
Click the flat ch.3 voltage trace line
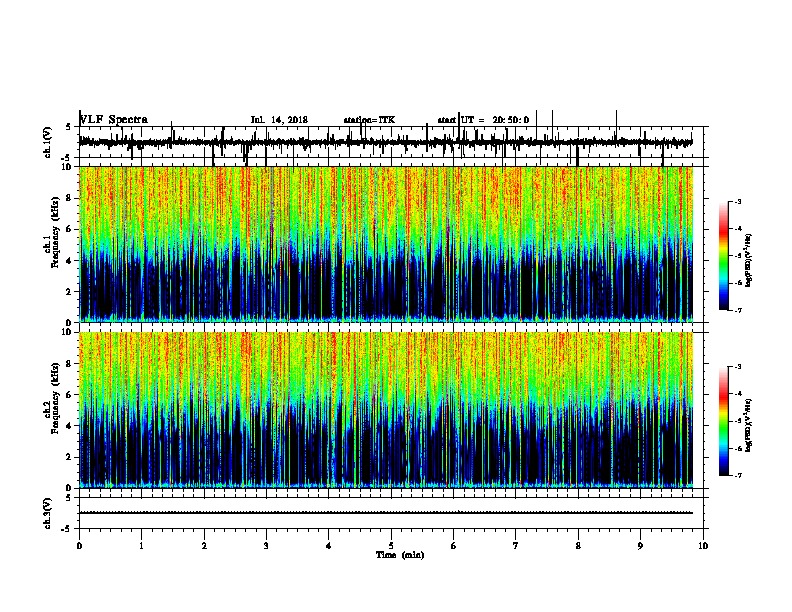(x=386, y=513)
